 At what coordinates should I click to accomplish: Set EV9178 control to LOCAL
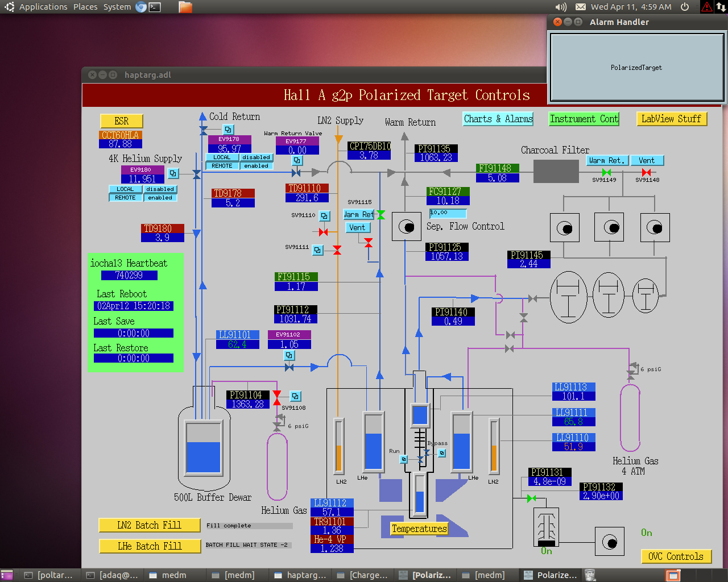pyautogui.click(x=222, y=157)
